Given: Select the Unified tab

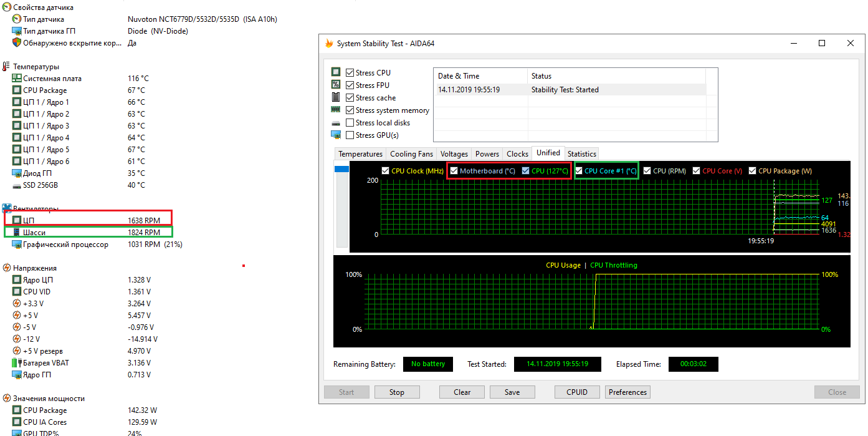Looking at the screenshot, I should click(x=548, y=153).
